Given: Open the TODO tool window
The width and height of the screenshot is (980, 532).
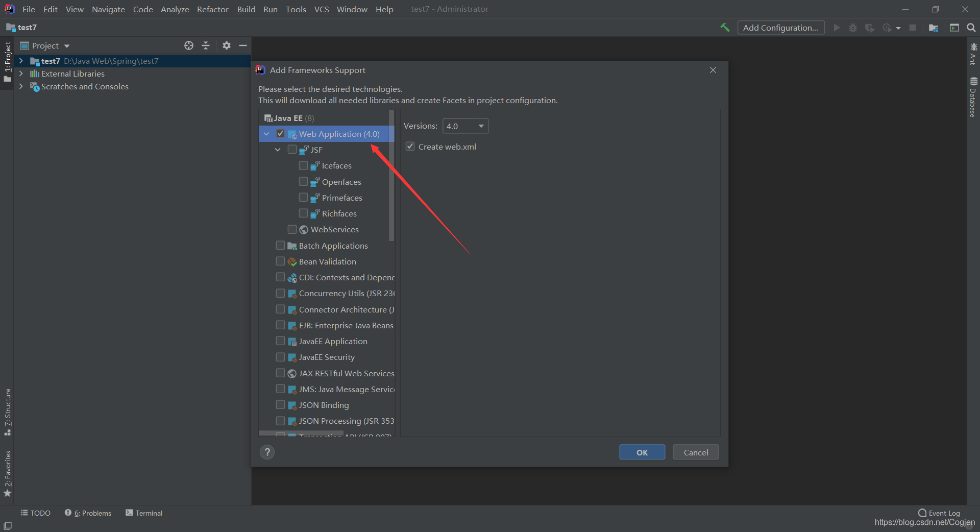Looking at the screenshot, I should tap(35, 513).
